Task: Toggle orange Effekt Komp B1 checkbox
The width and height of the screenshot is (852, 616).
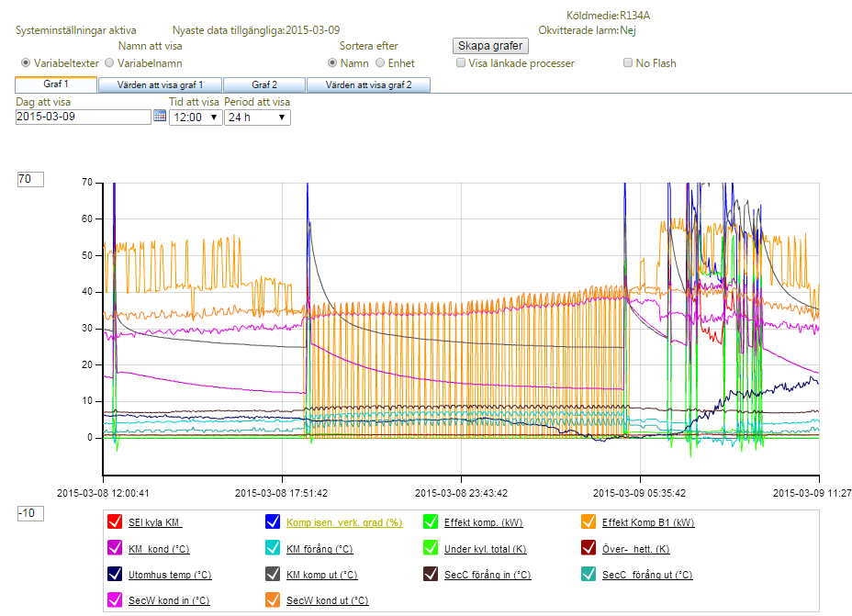Action: coord(589,521)
